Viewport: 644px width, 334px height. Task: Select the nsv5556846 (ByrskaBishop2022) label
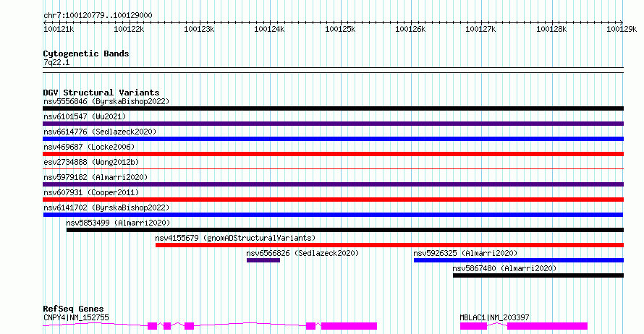click(106, 101)
